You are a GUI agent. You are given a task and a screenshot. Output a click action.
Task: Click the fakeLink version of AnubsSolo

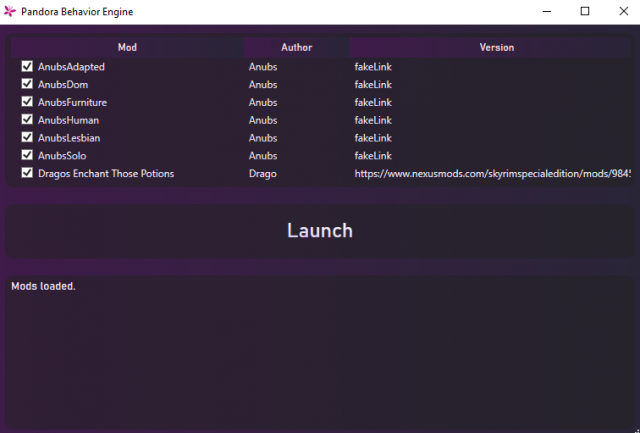[x=372, y=156]
